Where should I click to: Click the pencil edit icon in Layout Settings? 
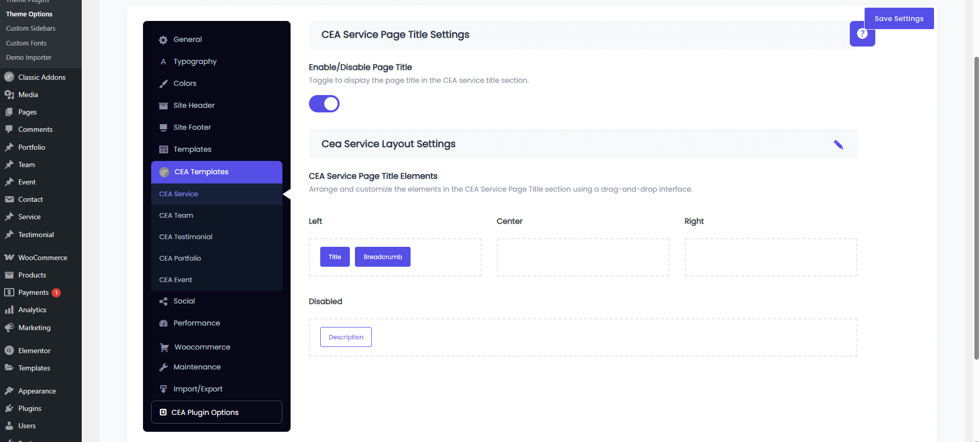point(838,145)
